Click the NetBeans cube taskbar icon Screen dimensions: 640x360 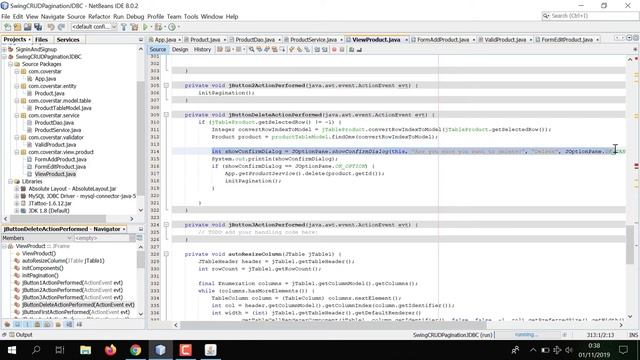click(x=160, y=350)
